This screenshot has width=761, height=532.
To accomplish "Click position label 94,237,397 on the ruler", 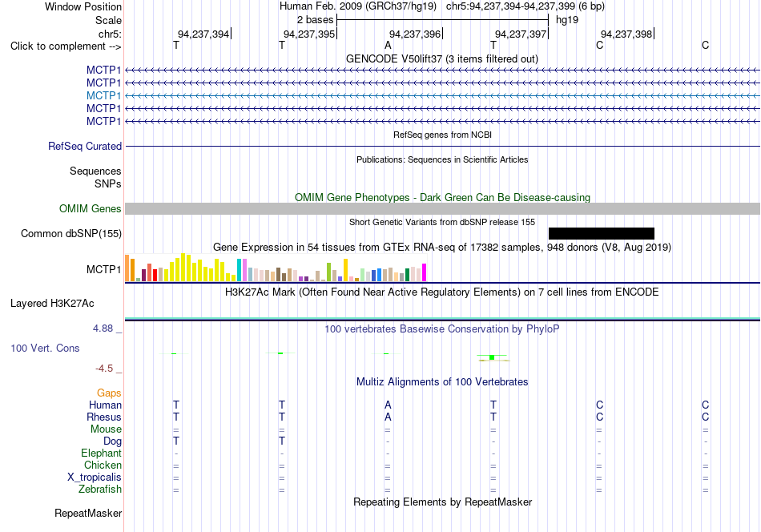I will pyautogui.click(x=521, y=34).
